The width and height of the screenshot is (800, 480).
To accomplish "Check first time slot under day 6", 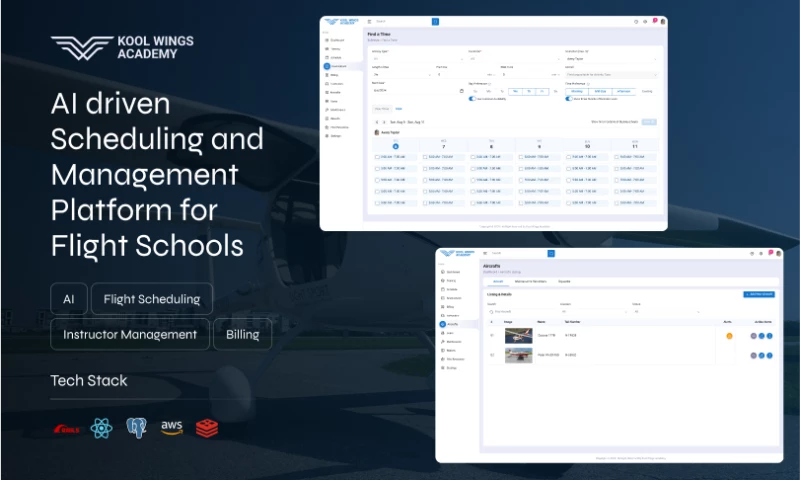I will click(378, 157).
